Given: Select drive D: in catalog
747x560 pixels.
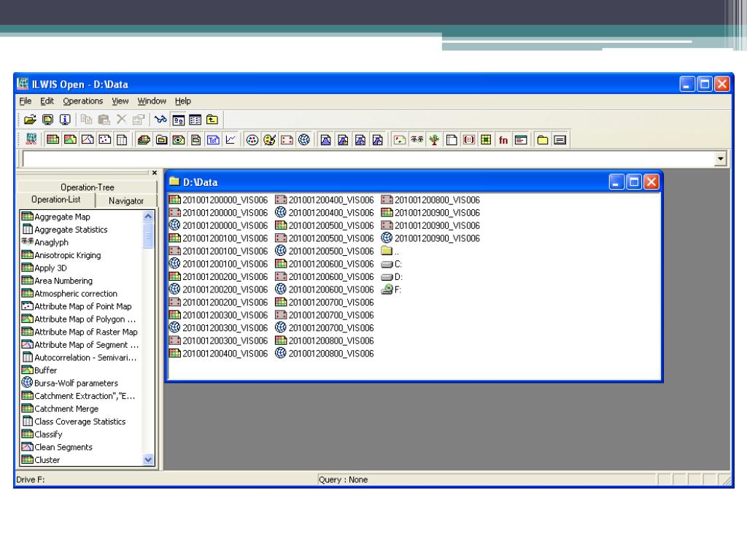Looking at the screenshot, I should pos(392,276).
